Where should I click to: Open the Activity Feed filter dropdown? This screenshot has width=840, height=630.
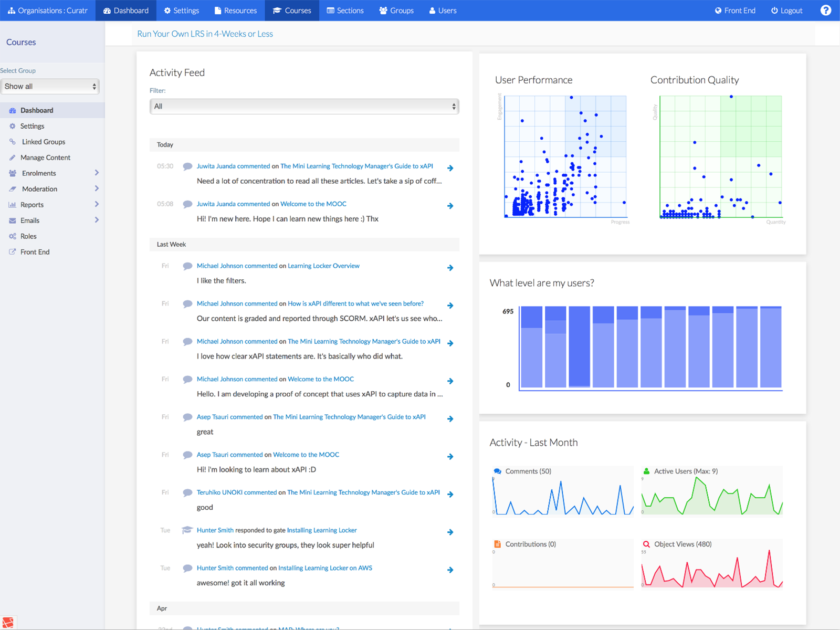point(304,107)
